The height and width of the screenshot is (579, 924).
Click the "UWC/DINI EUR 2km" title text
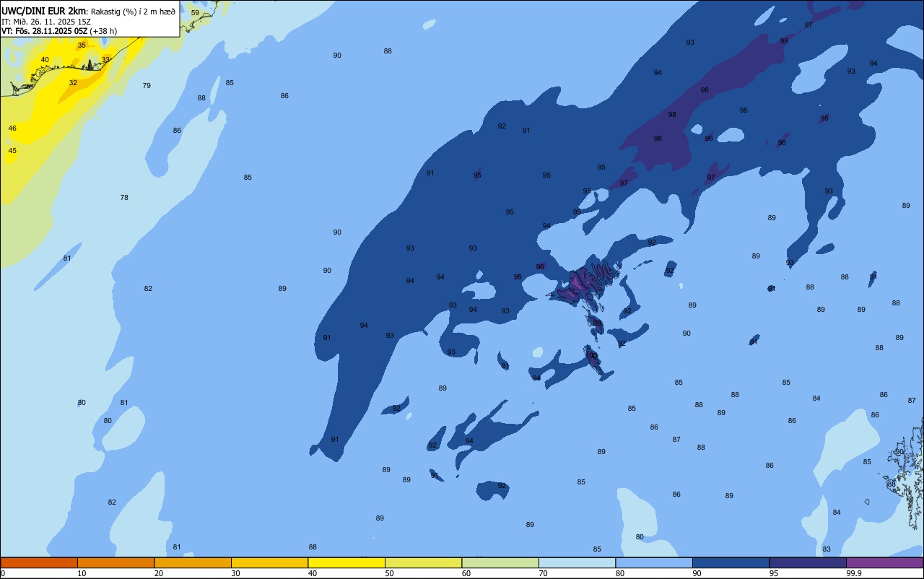point(44,11)
